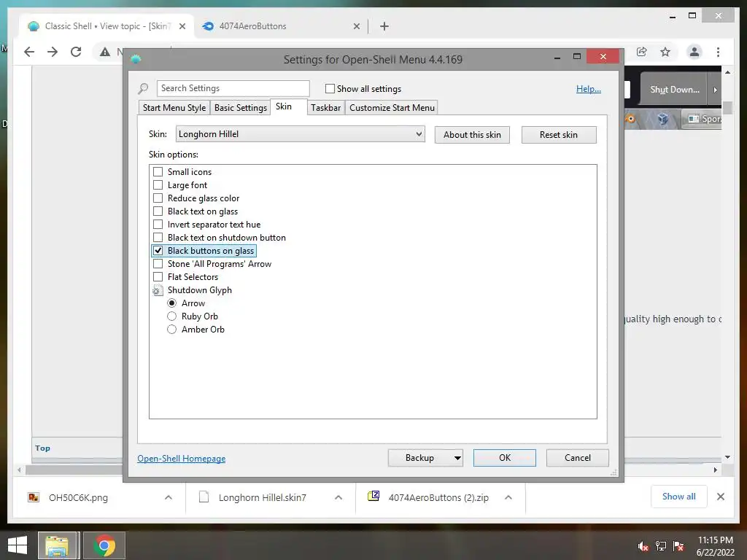Enable Stone 'All Programs' Arrow

click(158, 264)
